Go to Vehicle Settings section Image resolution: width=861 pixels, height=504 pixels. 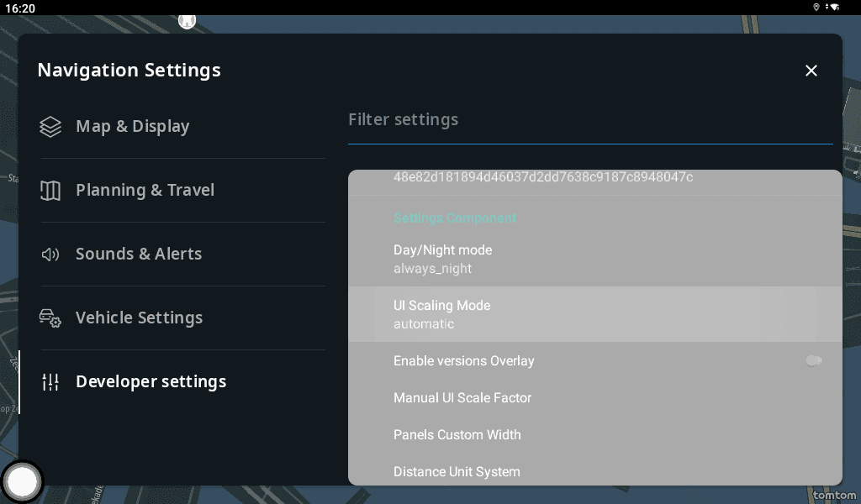click(x=139, y=318)
